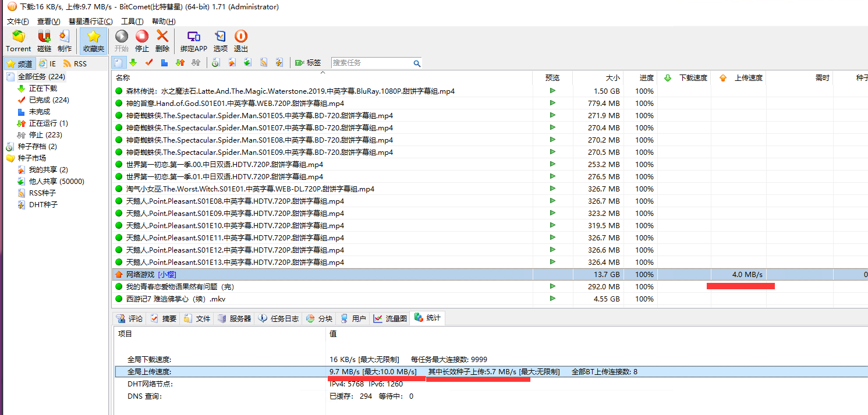This screenshot has width=868, height=415.
Task: Click the blue unfinished filter icon
Action: 165,62
